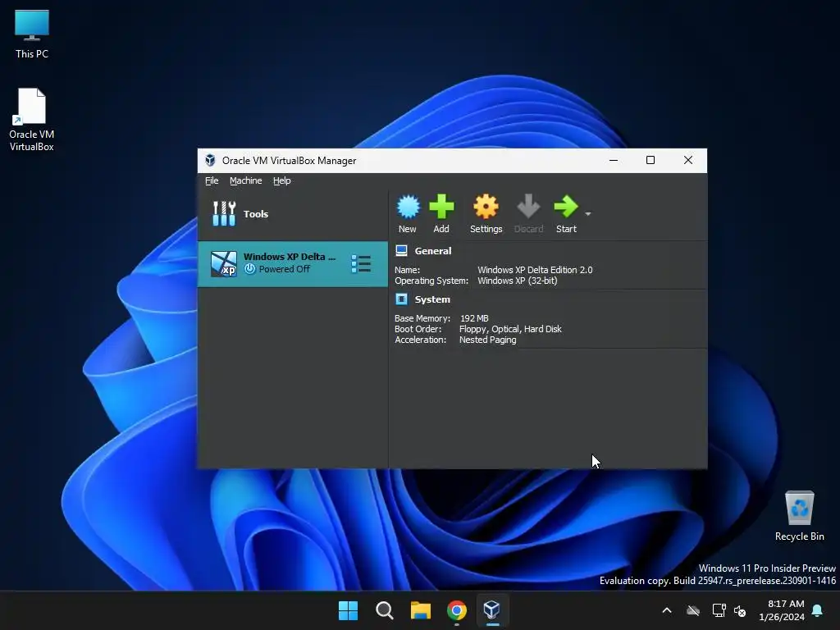
Task: Select the Nested Paging acceleration value
Action: point(487,340)
